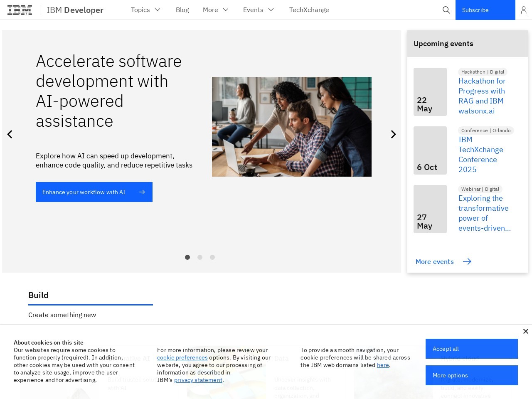Select the third carousel indicator dot
Image resolution: width=532 pixels, height=399 pixels.
[212, 257]
